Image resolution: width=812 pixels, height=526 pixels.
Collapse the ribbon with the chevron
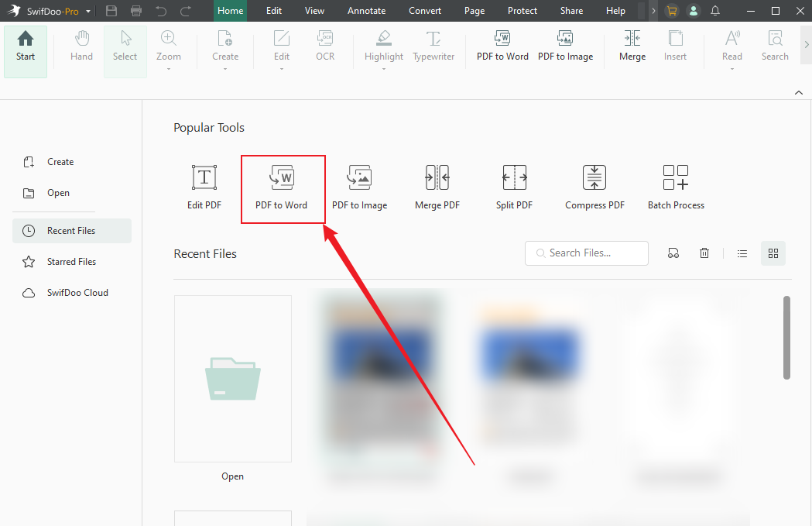click(x=799, y=93)
